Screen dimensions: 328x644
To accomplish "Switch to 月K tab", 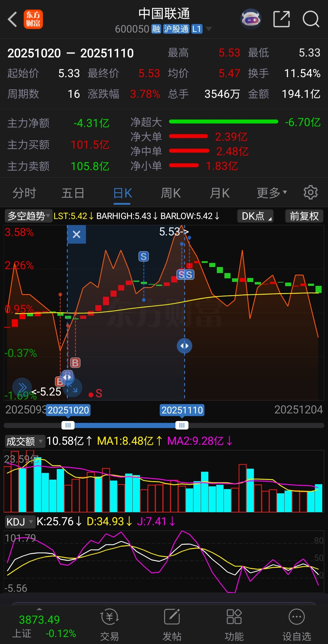I will [x=220, y=193].
